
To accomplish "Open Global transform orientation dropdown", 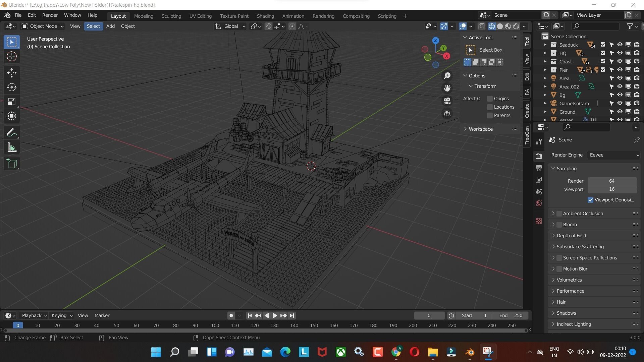I will (x=231, y=26).
